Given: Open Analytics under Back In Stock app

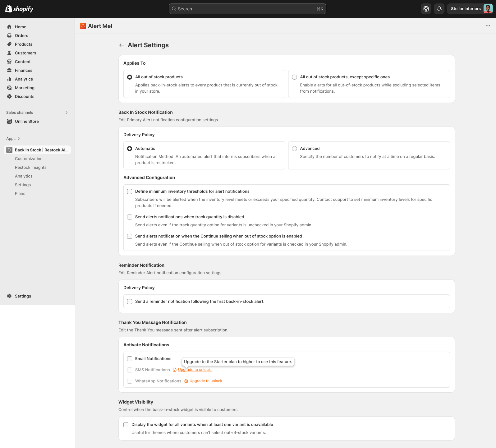Looking at the screenshot, I should (x=24, y=176).
